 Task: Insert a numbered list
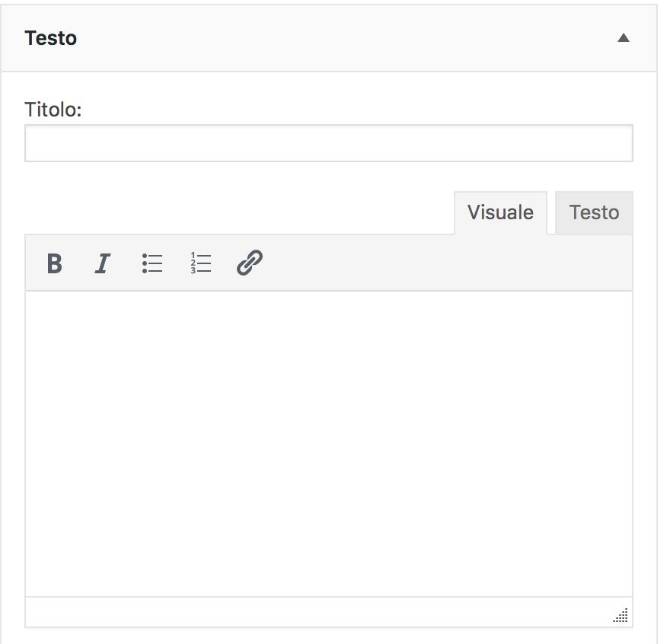pyautogui.click(x=201, y=263)
